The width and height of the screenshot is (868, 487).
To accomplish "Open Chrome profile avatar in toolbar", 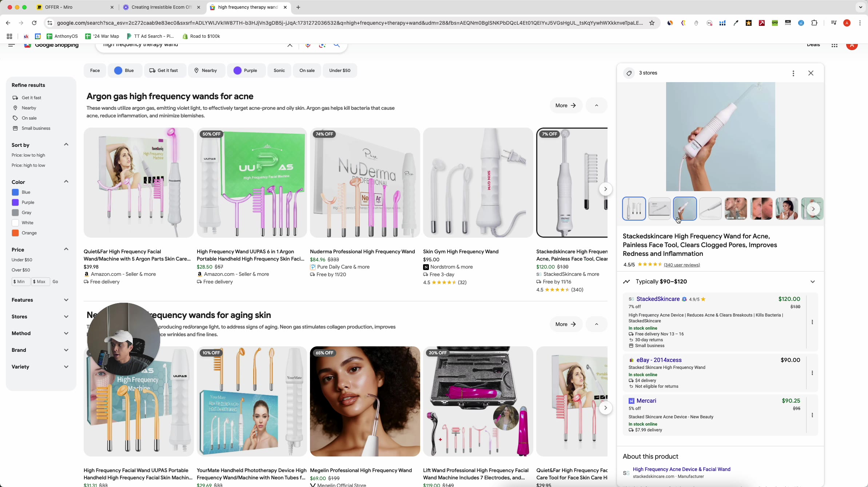I will pos(847,23).
